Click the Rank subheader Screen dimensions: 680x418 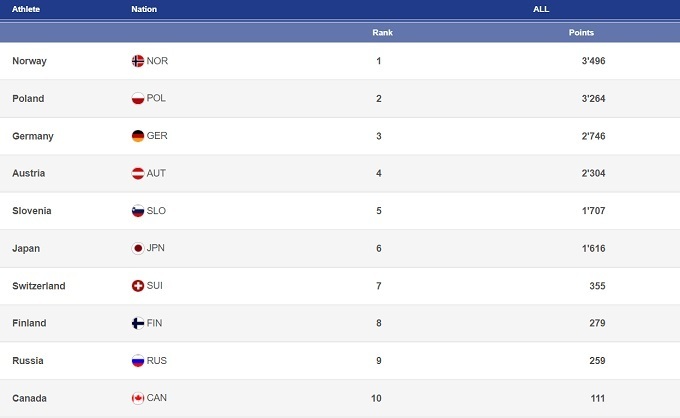coord(382,32)
